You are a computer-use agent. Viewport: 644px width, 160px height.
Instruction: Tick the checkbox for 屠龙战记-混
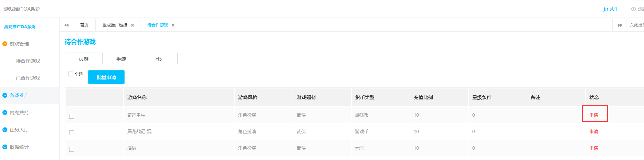point(72,133)
